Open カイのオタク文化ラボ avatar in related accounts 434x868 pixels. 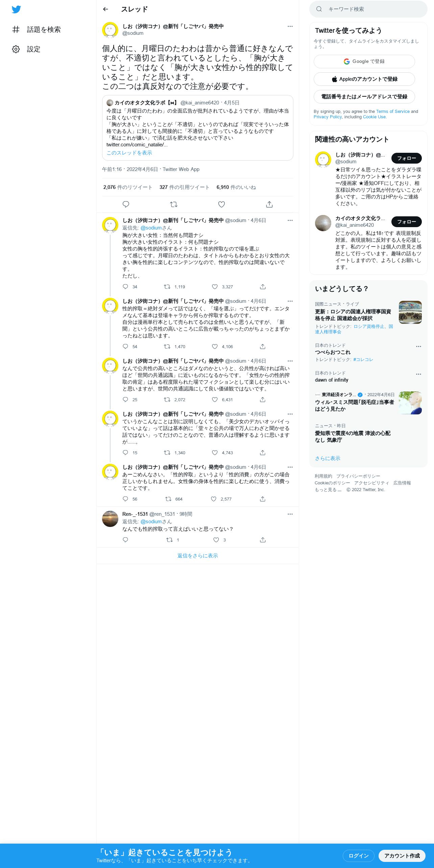323,223
